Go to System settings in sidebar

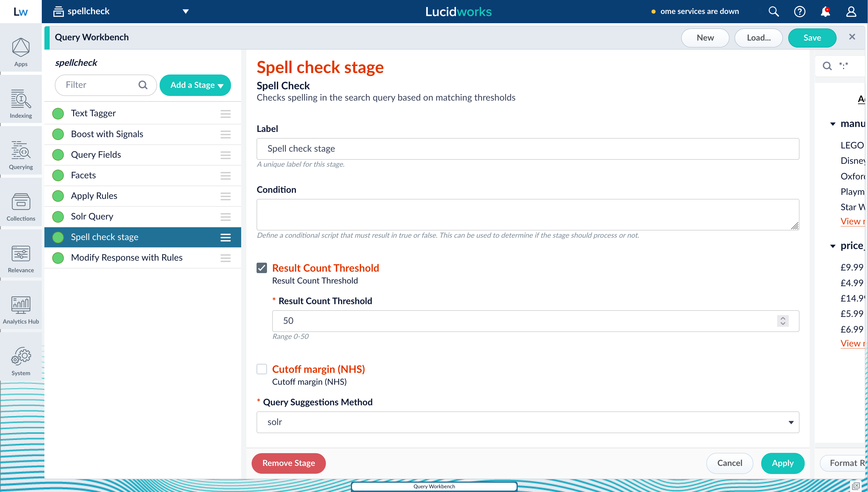tap(21, 359)
